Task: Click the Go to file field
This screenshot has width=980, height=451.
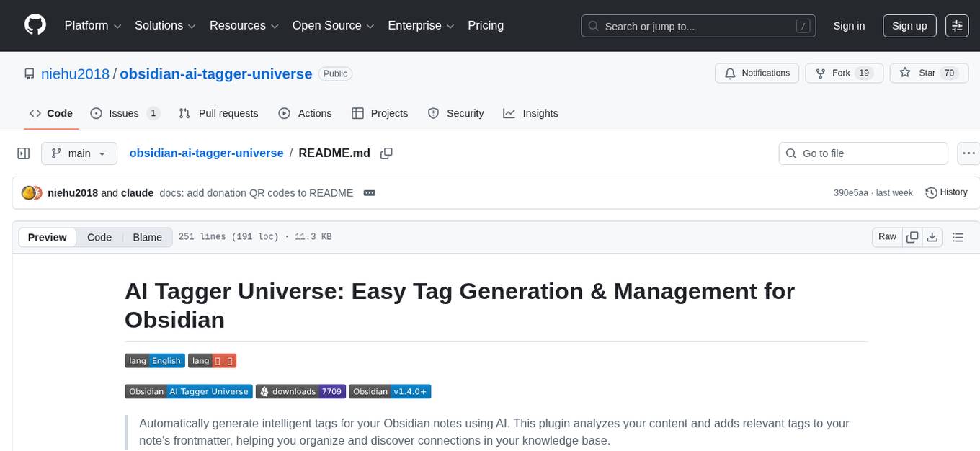Action: [863, 153]
